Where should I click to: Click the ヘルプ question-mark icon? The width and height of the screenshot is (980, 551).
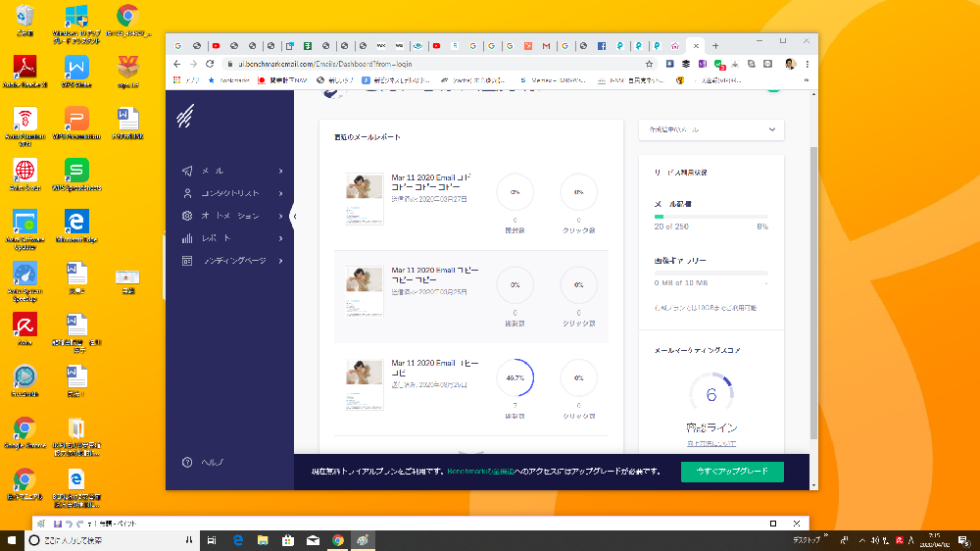pos(187,462)
